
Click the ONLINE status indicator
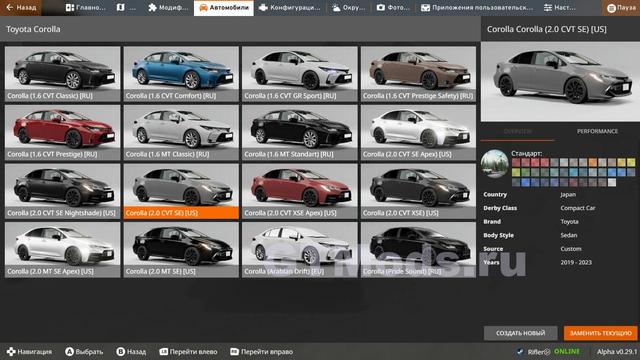(x=567, y=352)
